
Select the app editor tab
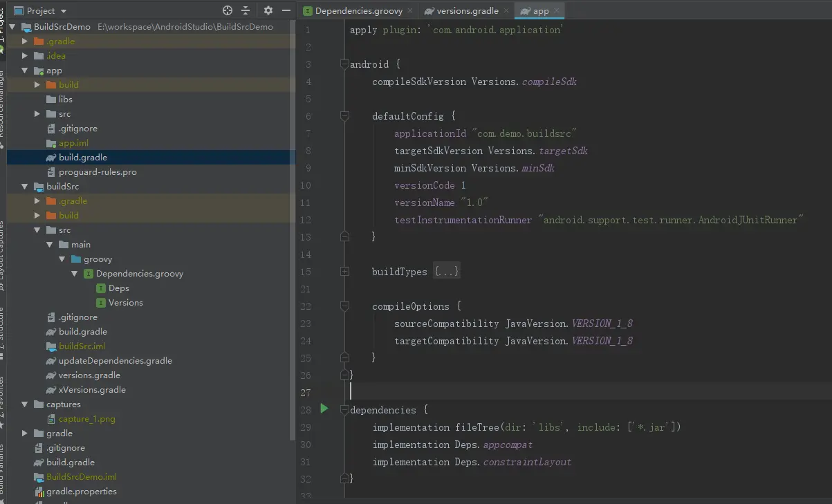pyautogui.click(x=540, y=10)
